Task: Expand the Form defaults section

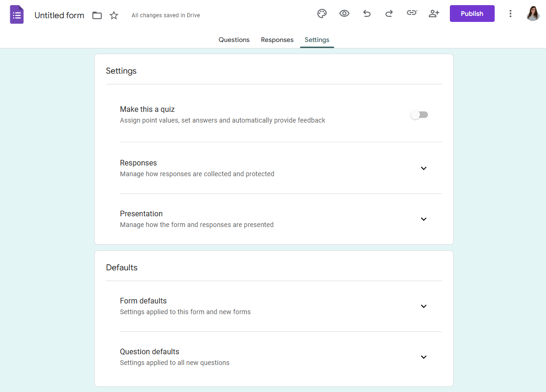Action: (424, 306)
